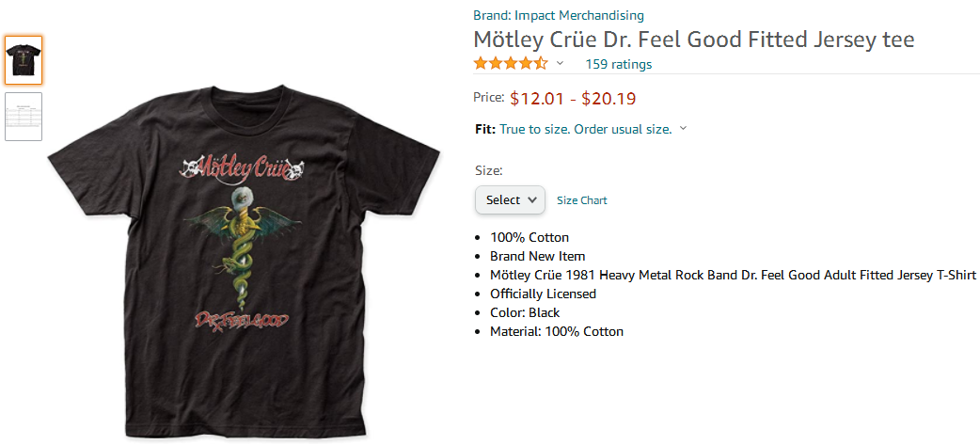Visit the Impact Merchandising brand link

click(x=559, y=15)
